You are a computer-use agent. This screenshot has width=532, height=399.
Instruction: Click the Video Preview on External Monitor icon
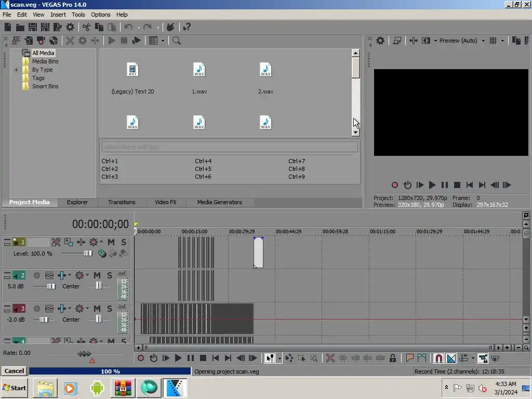pos(397,41)
